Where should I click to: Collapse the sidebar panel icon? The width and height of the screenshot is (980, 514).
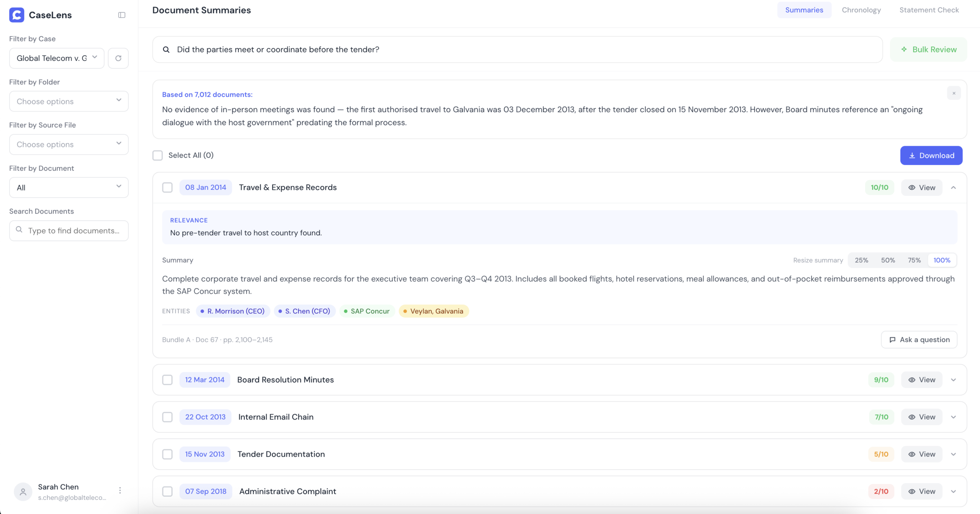pos(122,15)
